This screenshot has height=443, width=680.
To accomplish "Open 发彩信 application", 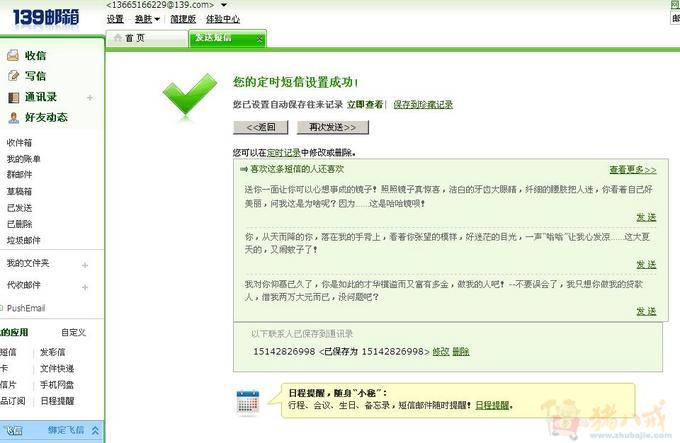I will pyautogui.click(x=52, y=352).
